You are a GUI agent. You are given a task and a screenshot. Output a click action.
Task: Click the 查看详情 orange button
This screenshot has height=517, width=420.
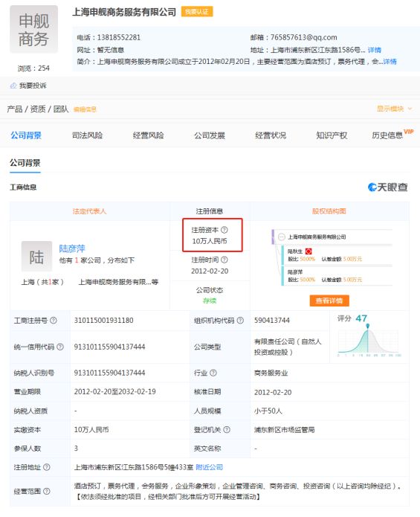329,301
